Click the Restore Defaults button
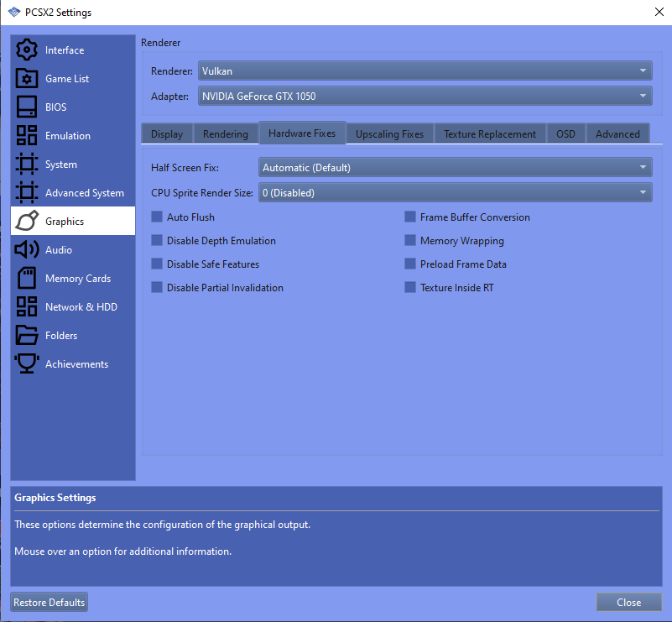672x622 pixels. pos(49,603)
